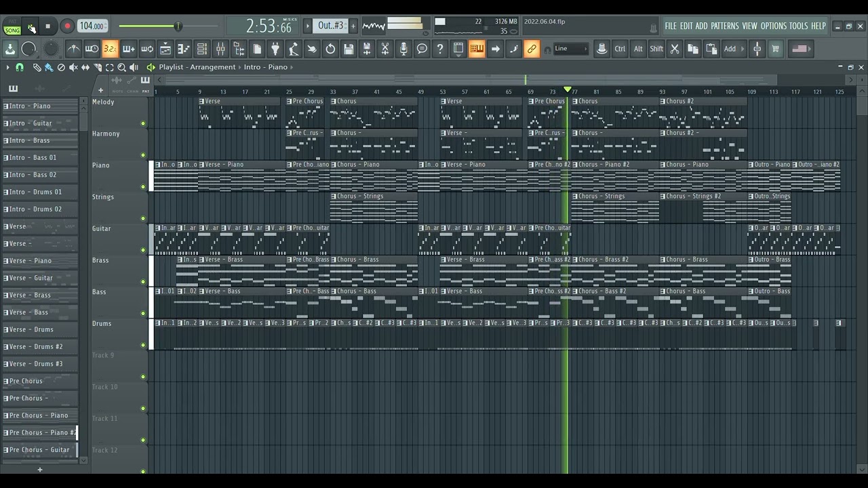This screenshot has width=868, height=488.
Task: Click the copy icon in the toolbar
Action: tap(693, 49)
